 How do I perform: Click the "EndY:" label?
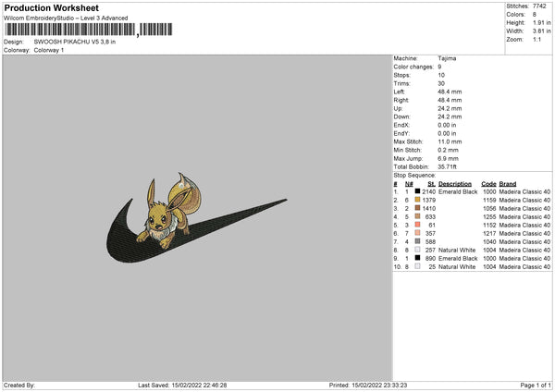401,133
